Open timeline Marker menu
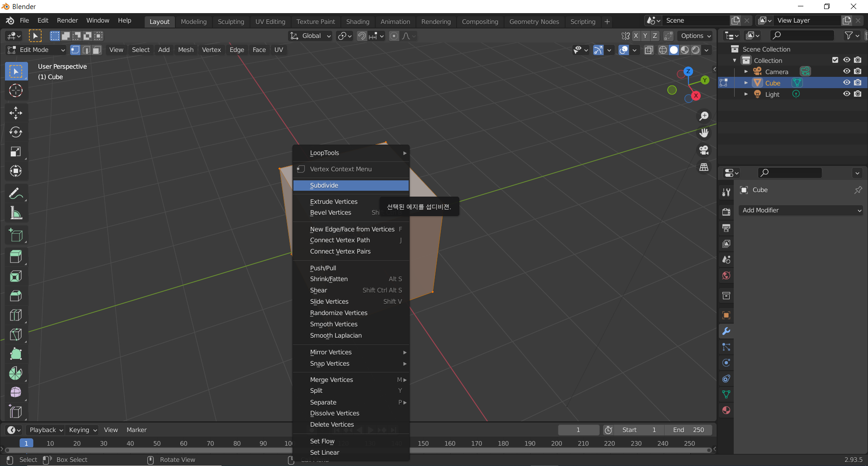Image resolution: width=868 pixels, height=466 pixels. point(137,430)
